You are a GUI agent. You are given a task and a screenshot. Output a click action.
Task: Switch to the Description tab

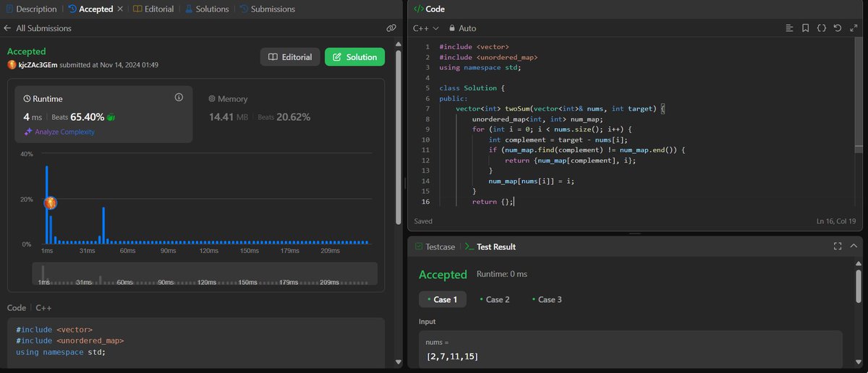tap(31, 9)
